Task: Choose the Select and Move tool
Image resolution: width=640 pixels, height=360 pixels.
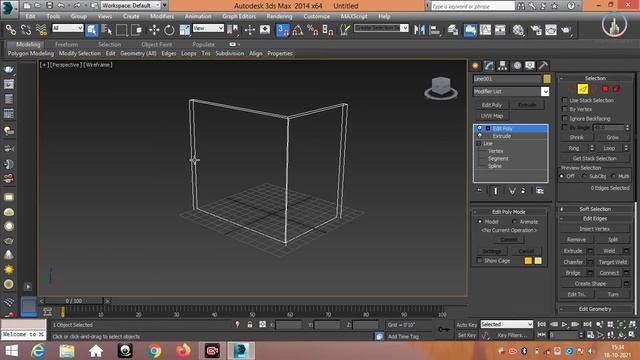Action: click(154, 30)
